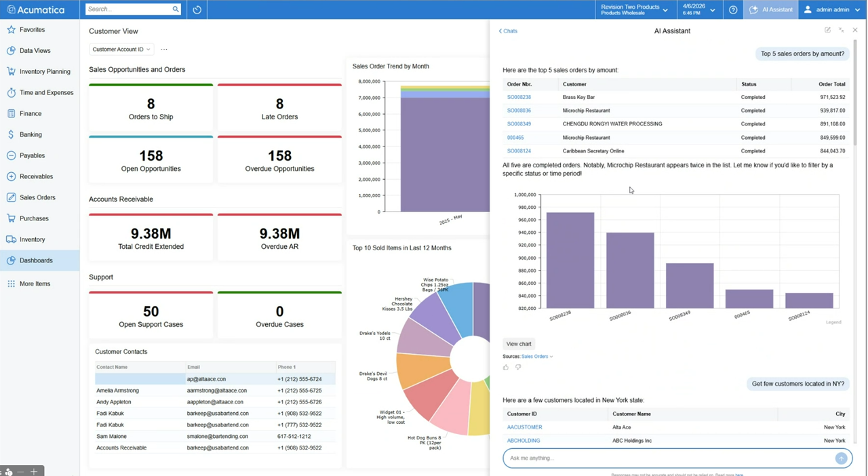Open the Sales Orders workspace
Image resolution: width=868 pixels, height=476 pixels.
click(12, 197)
